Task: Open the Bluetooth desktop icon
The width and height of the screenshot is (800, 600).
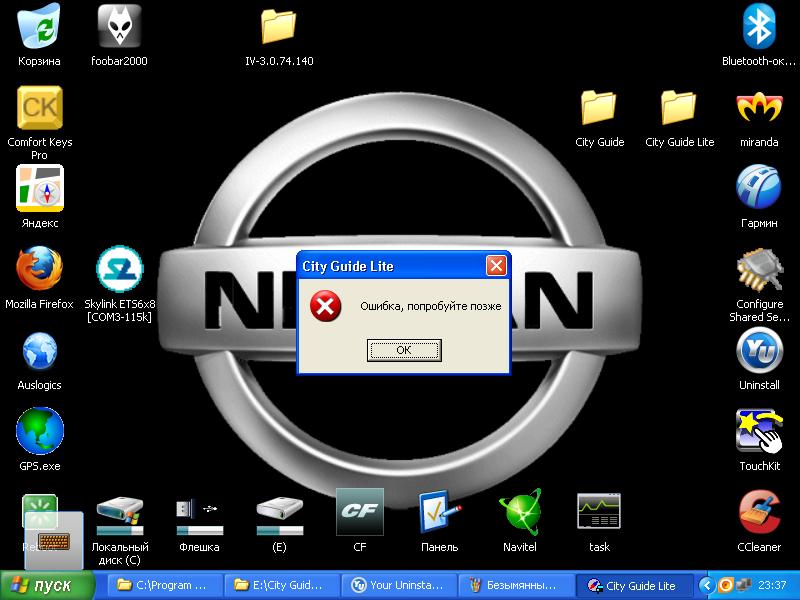Action: click(x=759, y=27)
